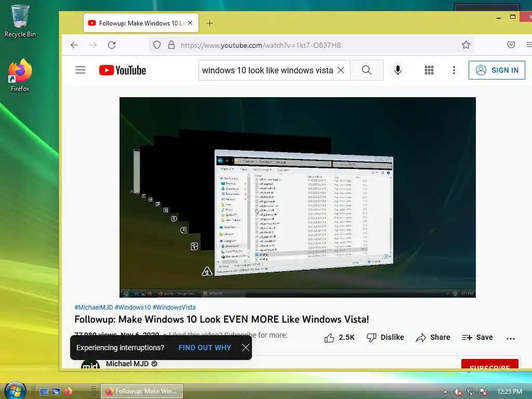Launch Firefox from quick launch
Image resolution: width=532 pixels, height=399 pixels.
point(68,392)
